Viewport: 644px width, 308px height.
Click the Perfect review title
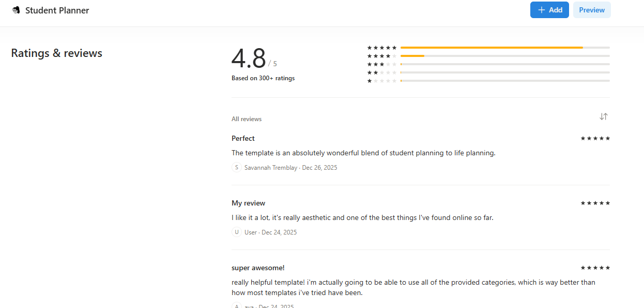(243, 138)
